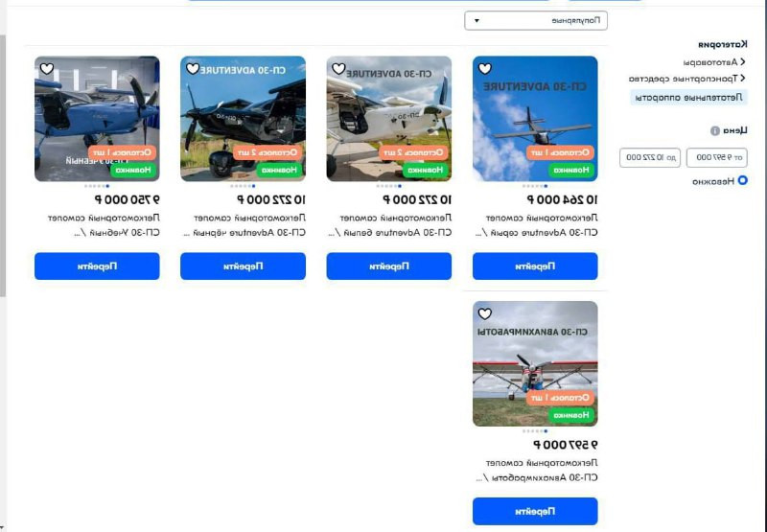Image resolution: width=767 pixels, height=532 pixels.
Task: Click the page vertical scrollbar
Action: (x=3, y=166)
